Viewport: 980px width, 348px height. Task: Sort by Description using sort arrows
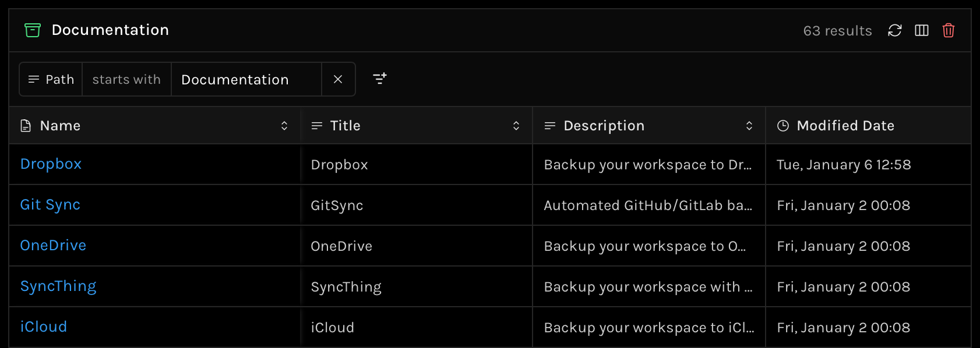point(749,126)
